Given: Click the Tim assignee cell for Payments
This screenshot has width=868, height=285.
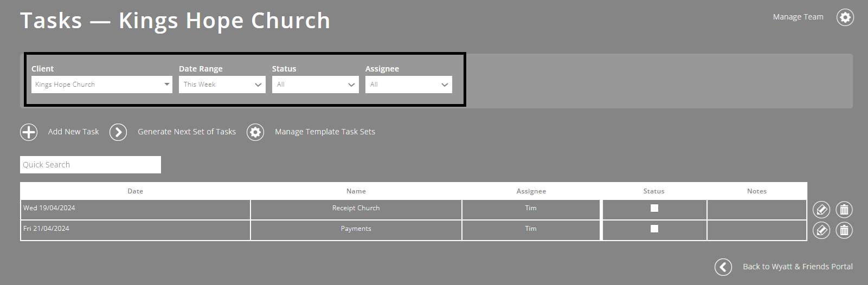Looking at the screenshot, I should click(x=531, y=230).
